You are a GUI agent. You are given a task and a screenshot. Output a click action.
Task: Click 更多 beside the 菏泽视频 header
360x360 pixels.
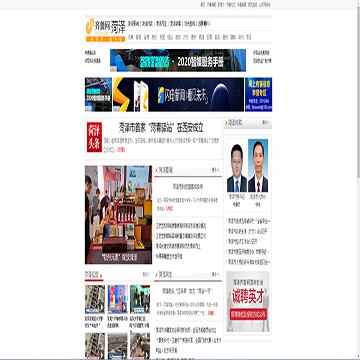point(146,274)
